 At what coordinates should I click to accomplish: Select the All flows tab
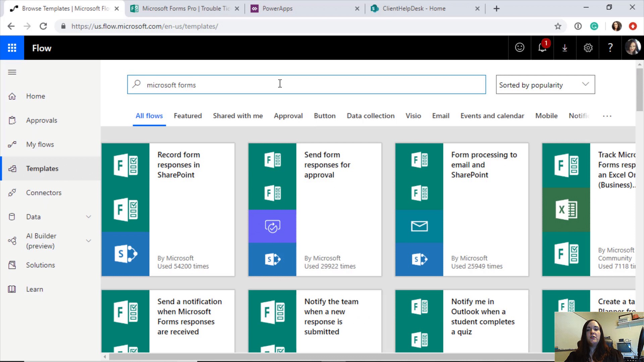pos(149,116)
